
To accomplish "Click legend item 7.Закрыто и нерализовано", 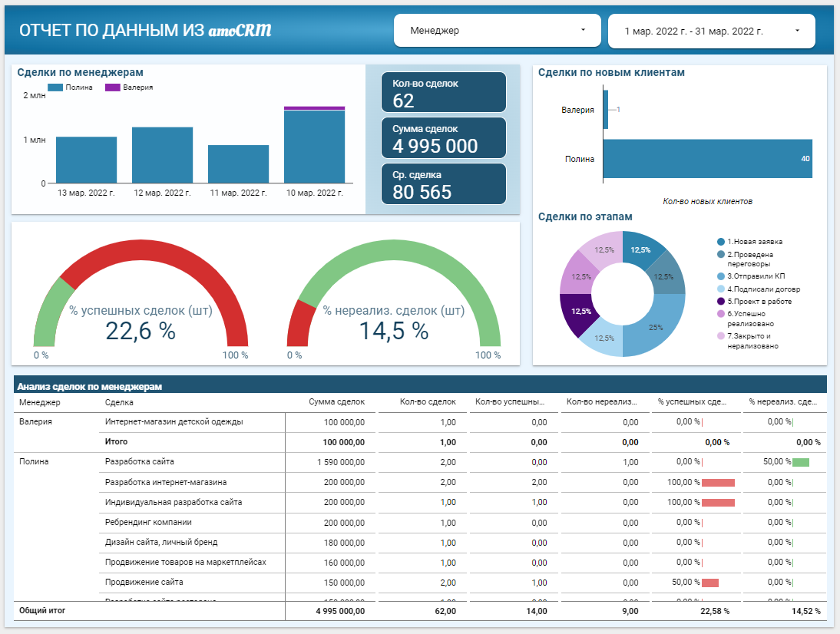I will pyautogui.click(x=748, y=341).
